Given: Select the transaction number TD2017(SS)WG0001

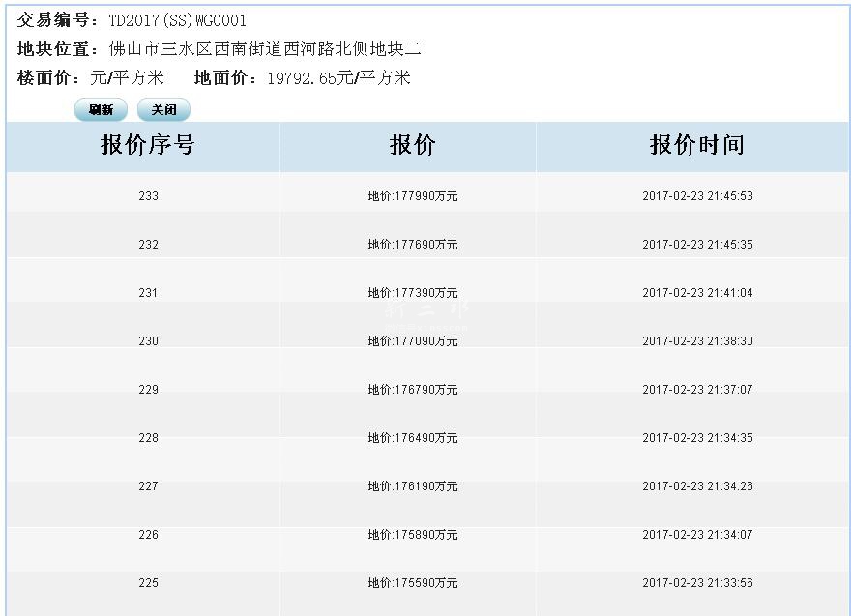Looking at the screenshot, I should pyautogui.click(x=177, y=20).
